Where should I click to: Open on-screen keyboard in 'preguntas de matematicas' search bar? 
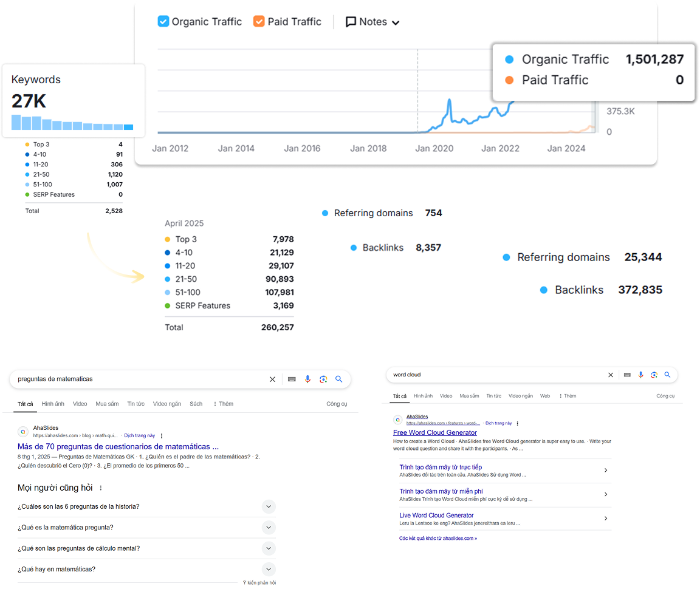click(x=292, y=379)
